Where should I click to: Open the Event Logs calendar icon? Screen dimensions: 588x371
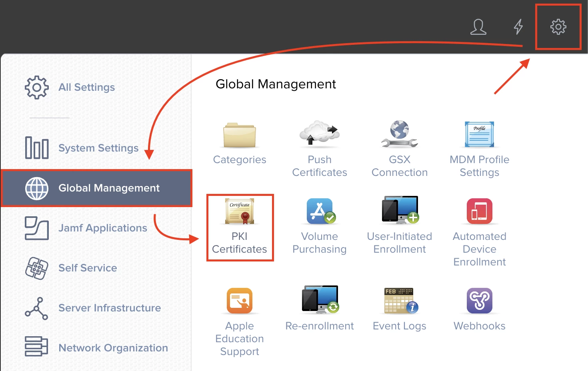401,300
